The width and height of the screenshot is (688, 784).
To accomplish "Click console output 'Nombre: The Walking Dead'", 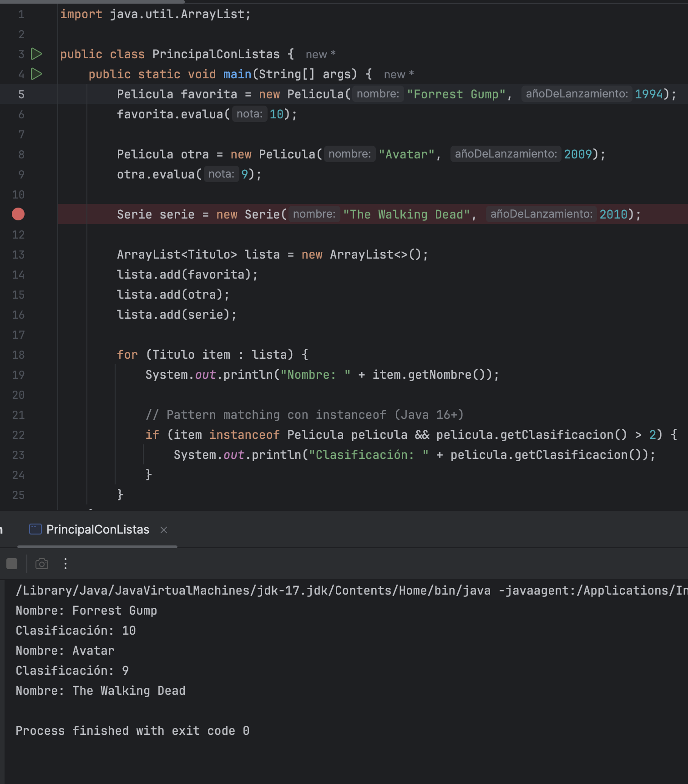I will 101,691.
